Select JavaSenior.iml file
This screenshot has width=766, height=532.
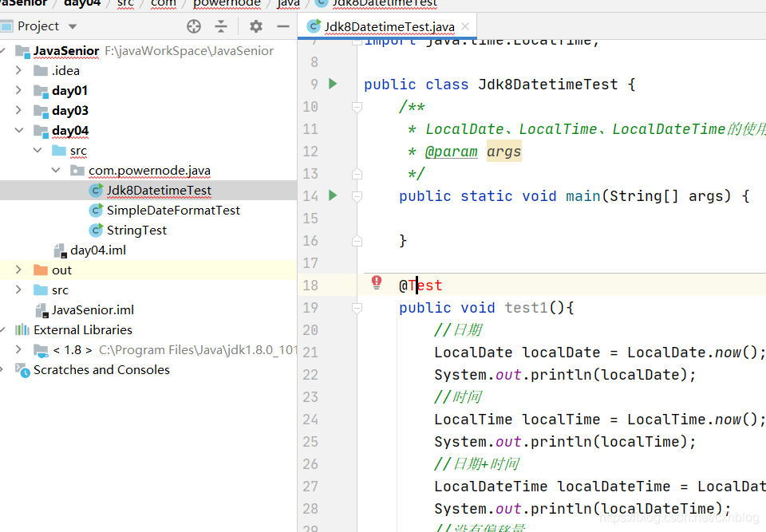(93, 310)
